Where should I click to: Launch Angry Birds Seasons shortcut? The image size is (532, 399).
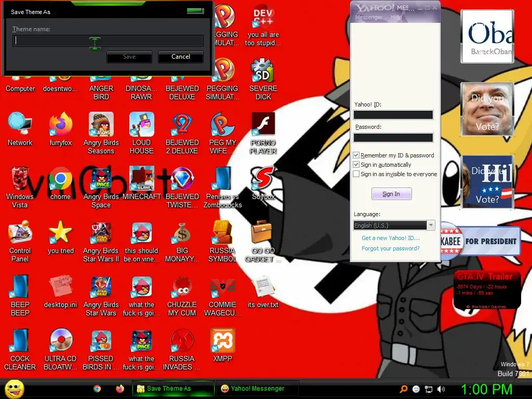click(101, 133)
